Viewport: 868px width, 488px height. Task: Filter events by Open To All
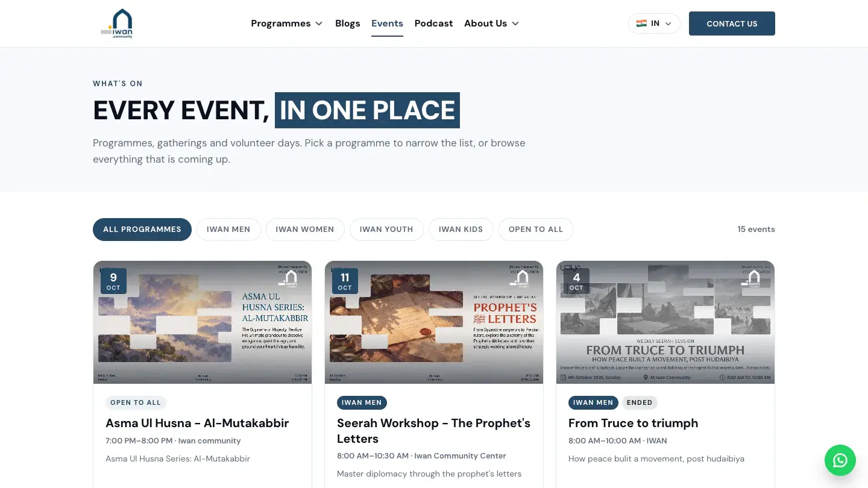point(536,230)
